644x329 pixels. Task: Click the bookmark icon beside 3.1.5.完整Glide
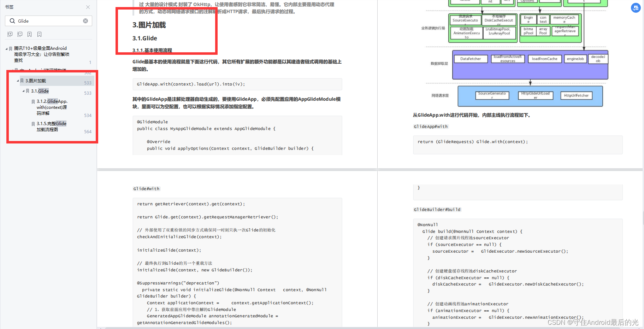coord(33,124)
